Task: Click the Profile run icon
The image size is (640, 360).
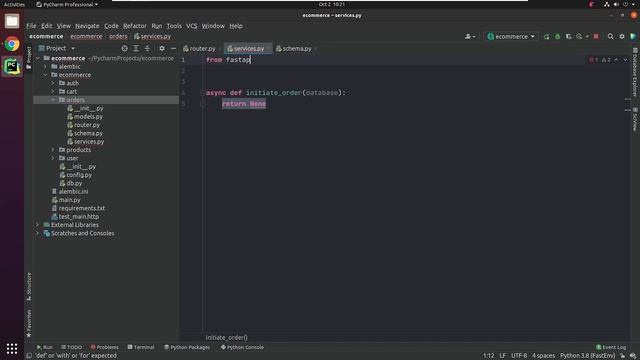Action: click(579, 36)
